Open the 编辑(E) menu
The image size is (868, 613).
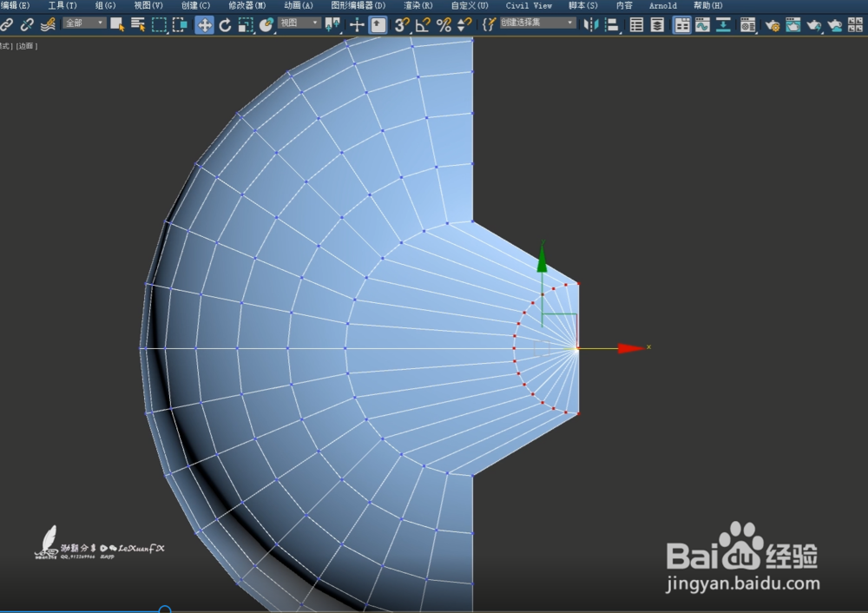[x=15, y=5]
